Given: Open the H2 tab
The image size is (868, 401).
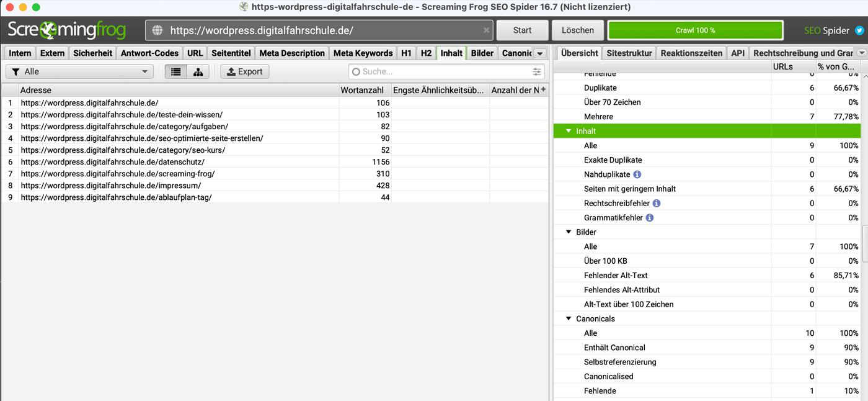Looking at the screenshot, I should 426,53.
